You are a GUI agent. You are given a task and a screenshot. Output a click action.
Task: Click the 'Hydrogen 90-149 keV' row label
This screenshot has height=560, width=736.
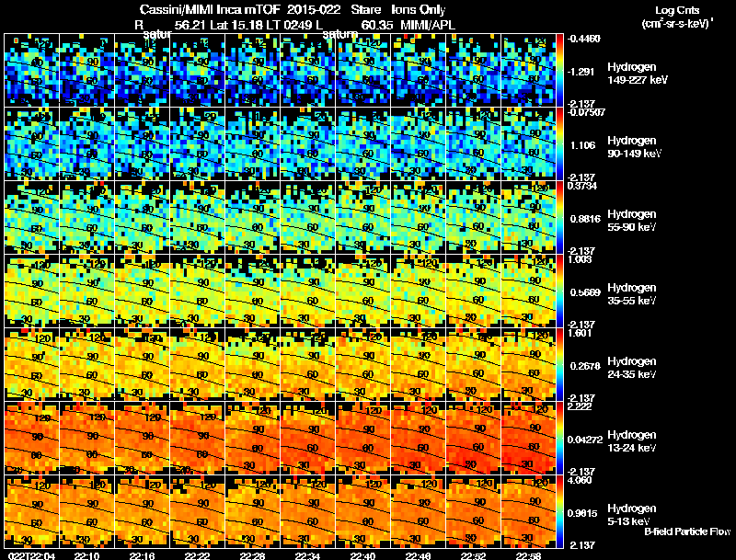click(x=634, y=147)
